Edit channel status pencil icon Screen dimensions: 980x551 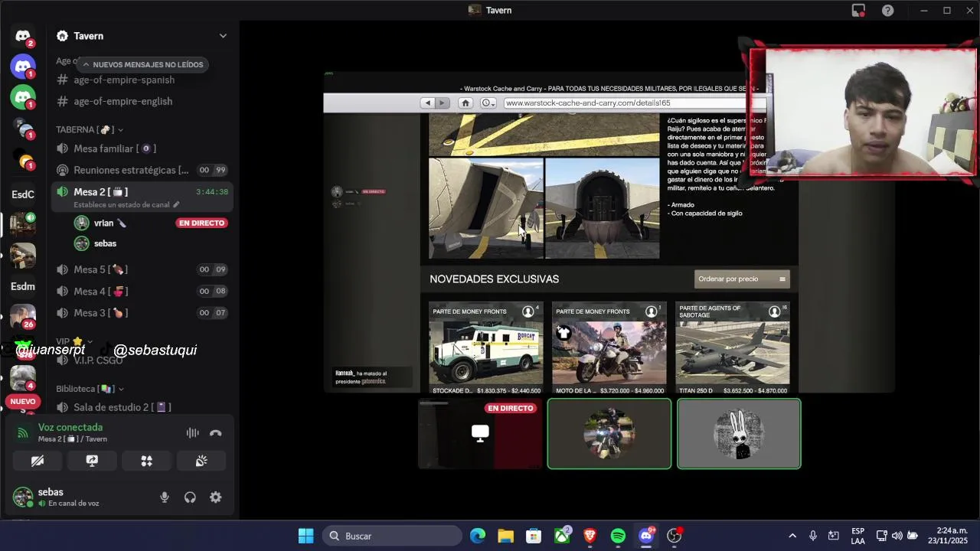click(x=176, y=205)
